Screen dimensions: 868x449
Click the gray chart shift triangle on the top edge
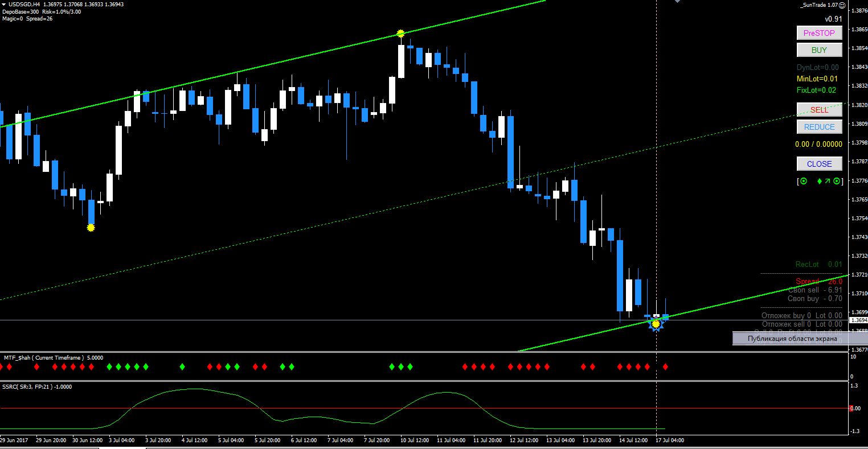tap(677, 2)
